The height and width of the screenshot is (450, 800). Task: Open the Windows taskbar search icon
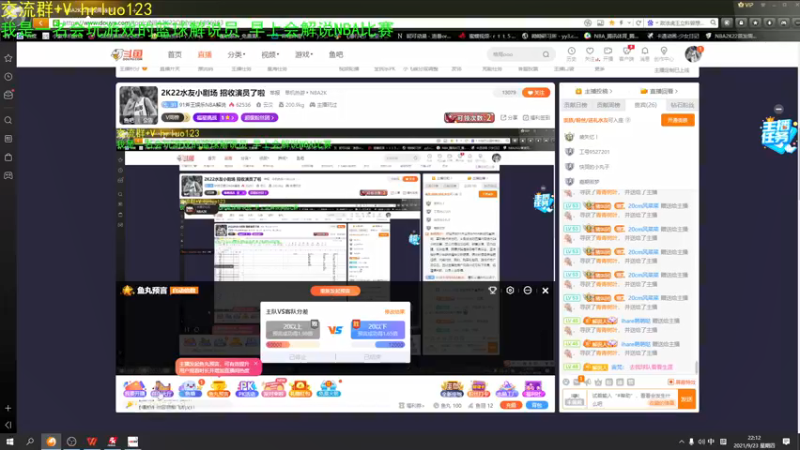(x=30, y=441)
